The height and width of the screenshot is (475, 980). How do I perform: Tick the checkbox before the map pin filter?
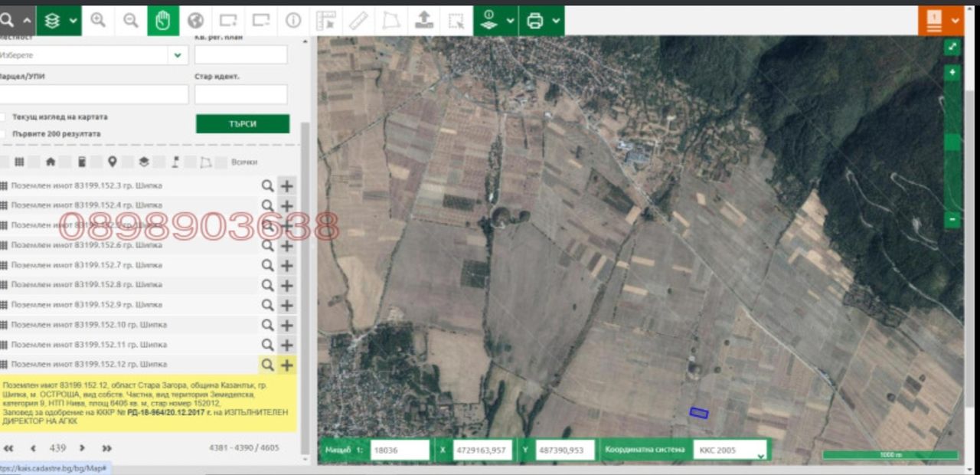pyautogui.click(x=96, y=162)
